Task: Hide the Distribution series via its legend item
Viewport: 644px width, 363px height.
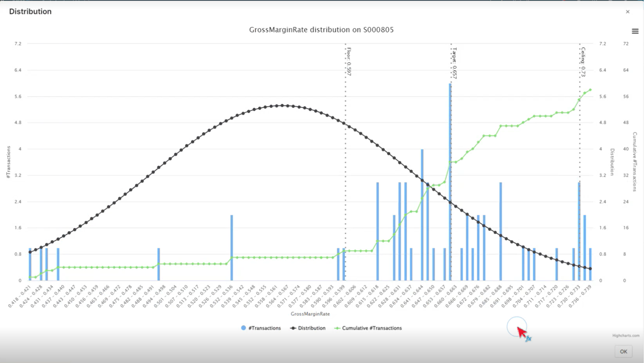Action: point(308,328)
